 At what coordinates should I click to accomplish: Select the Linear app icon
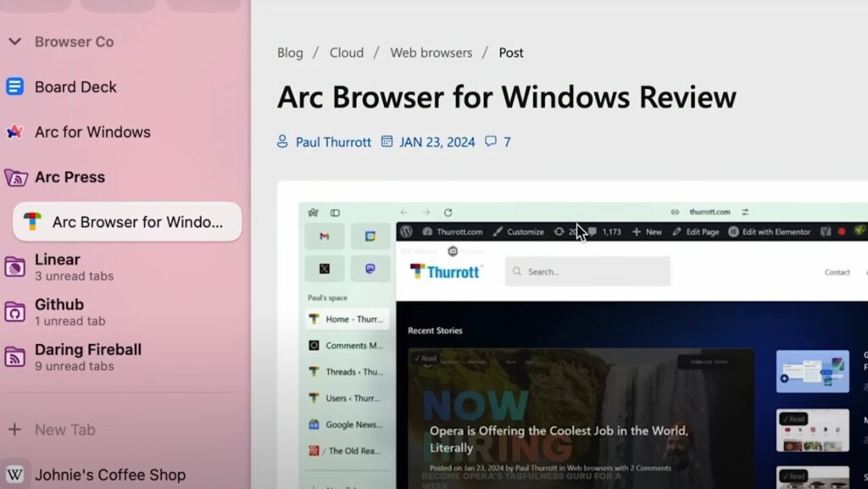point(14,267)
